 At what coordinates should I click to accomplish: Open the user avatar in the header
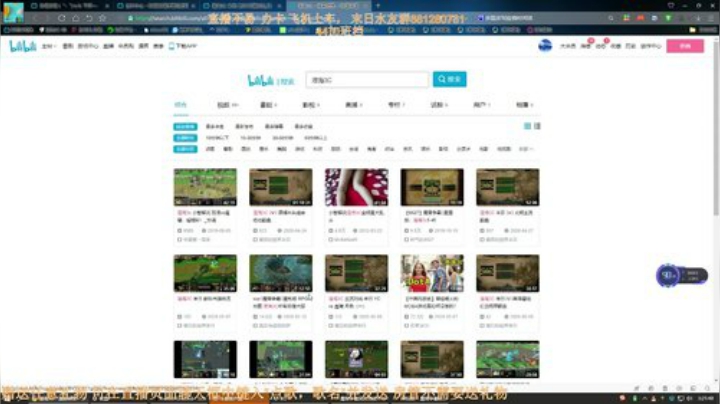(545, 46)
